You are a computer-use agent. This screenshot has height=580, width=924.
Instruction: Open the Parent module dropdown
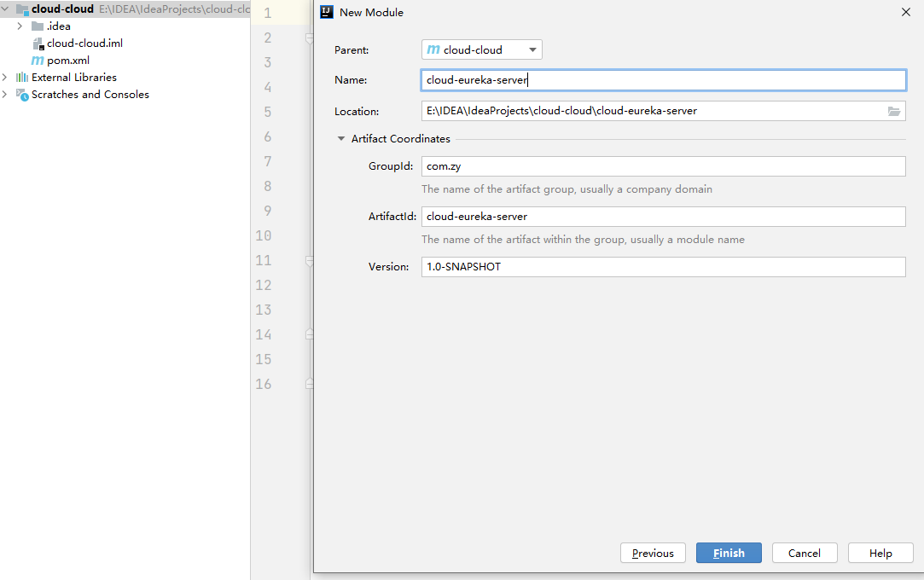(x=482, y=50)
